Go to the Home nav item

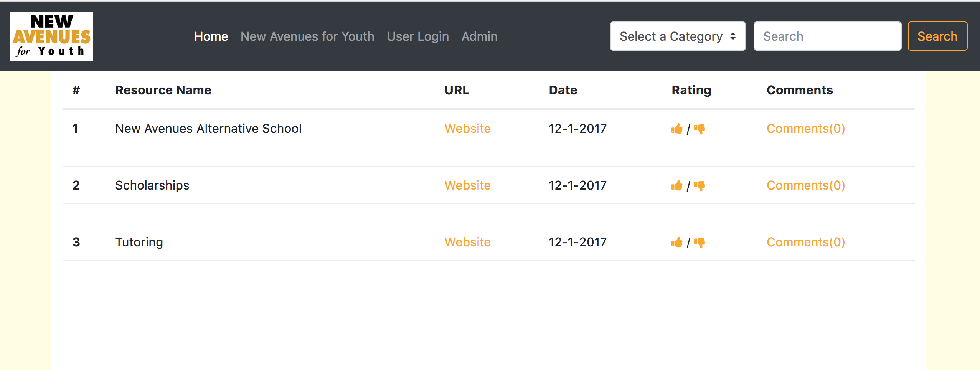click(211, 36)
